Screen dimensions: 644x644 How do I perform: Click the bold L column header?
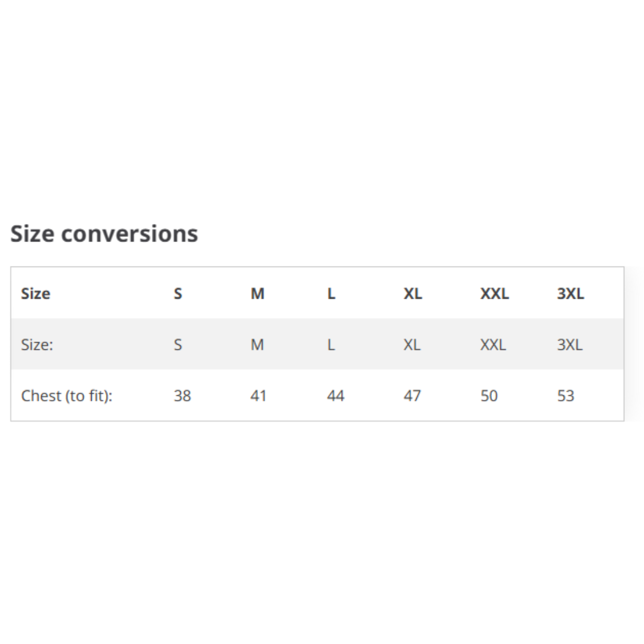pyautogui.click(x=331, y=293)
